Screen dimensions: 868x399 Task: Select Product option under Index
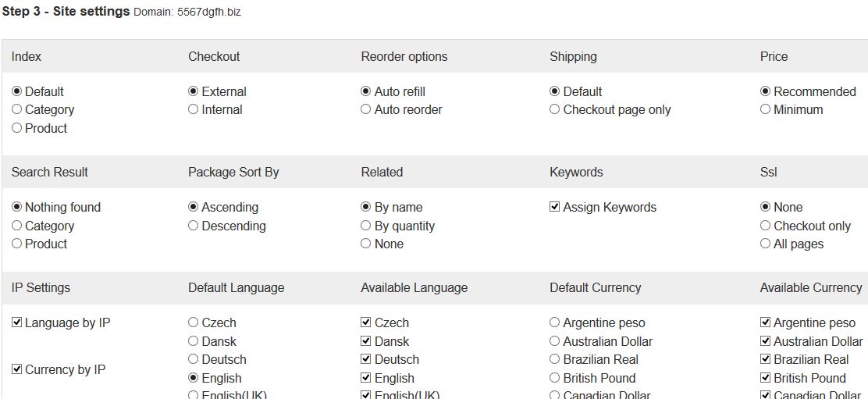coord(16,128)
